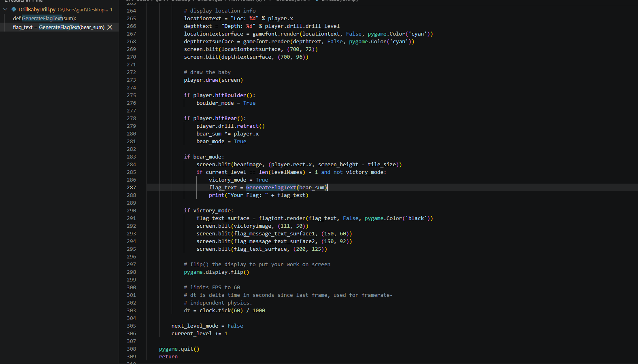Click the '# display location info' comment
638x364 pixels.
point(220,11)
